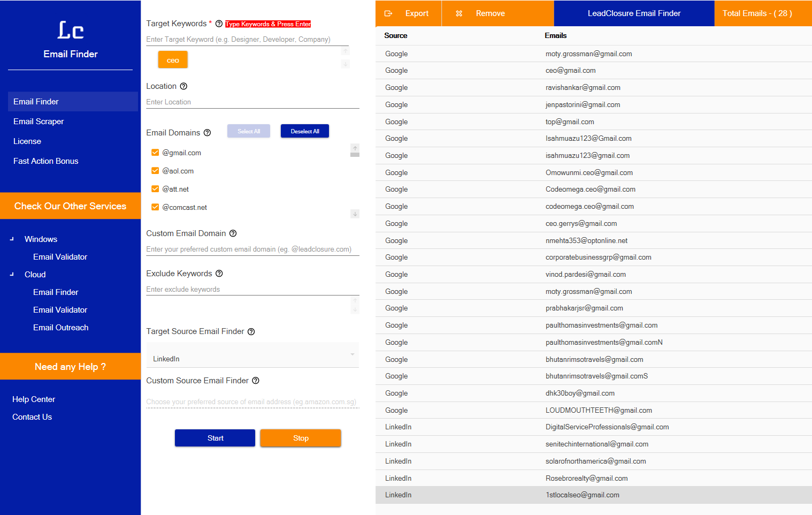The height and width of the screenshot is (515, 812).
Task: Click the Export icon
Action: pos(388,13)
